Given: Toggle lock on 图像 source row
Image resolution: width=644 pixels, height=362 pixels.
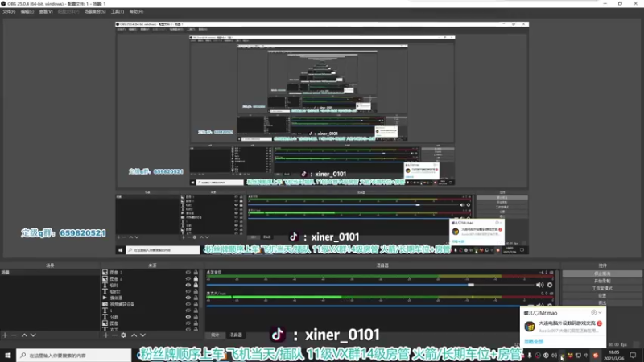Looking at the screenshot, I should pyautogui.click(x=196, y=323).
